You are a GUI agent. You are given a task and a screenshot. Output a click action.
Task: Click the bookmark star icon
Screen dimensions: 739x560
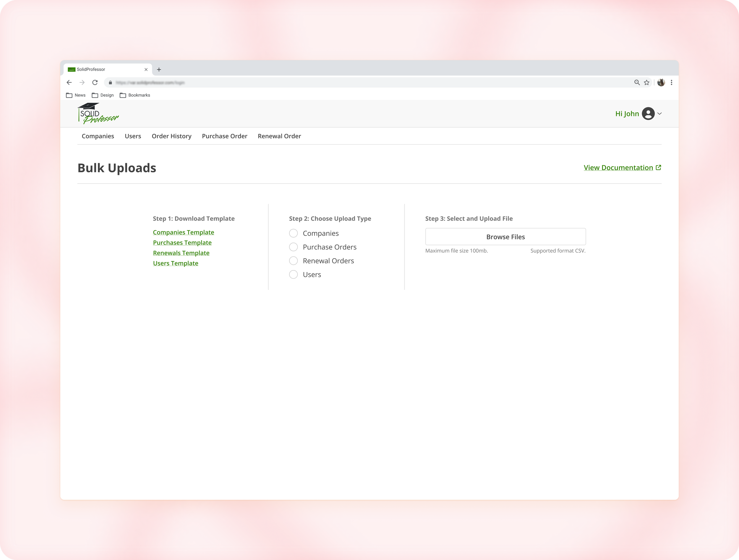tap(646, 82)
